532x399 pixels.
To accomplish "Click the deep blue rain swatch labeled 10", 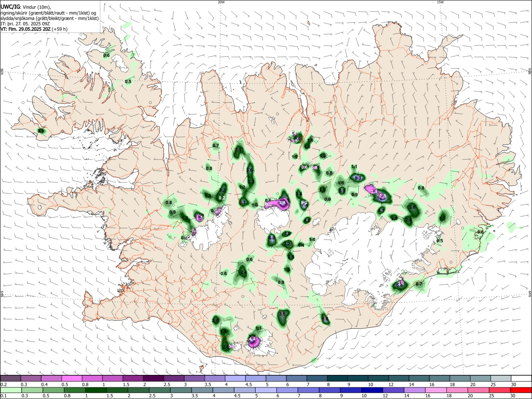I will (x=372, y=390).
